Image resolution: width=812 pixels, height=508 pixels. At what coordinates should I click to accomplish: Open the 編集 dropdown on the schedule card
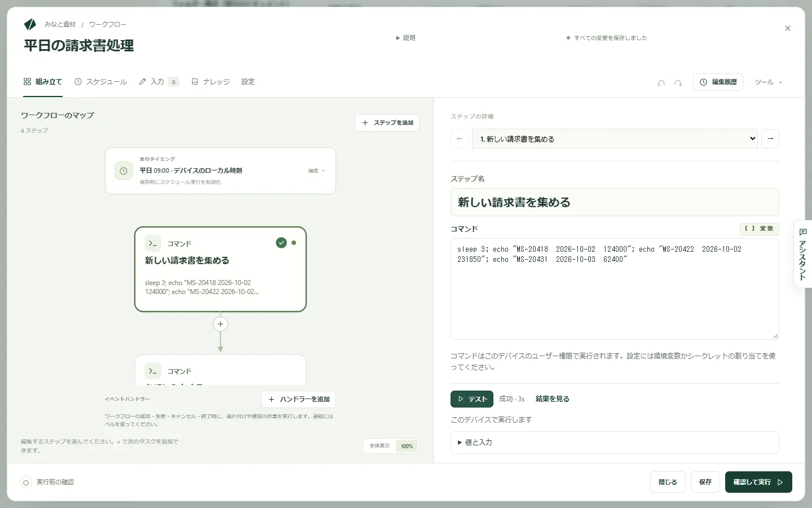point(316,171)
